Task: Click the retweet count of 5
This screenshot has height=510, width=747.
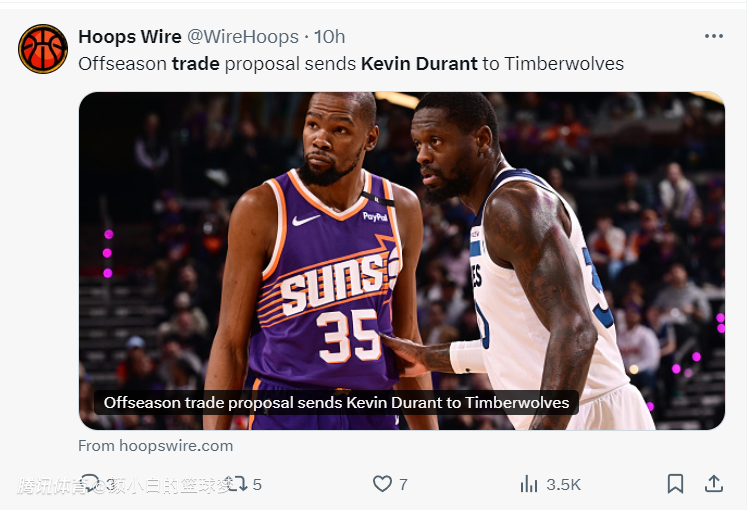Action: [257, 484]
